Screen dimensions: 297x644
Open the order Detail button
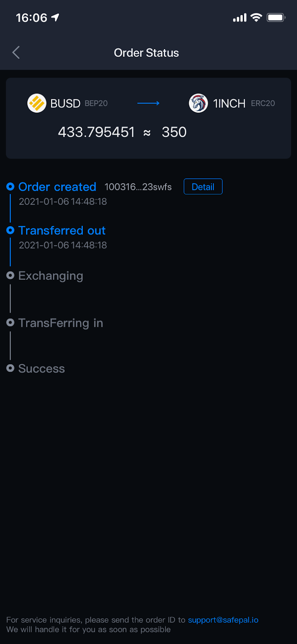pos(203,186)
